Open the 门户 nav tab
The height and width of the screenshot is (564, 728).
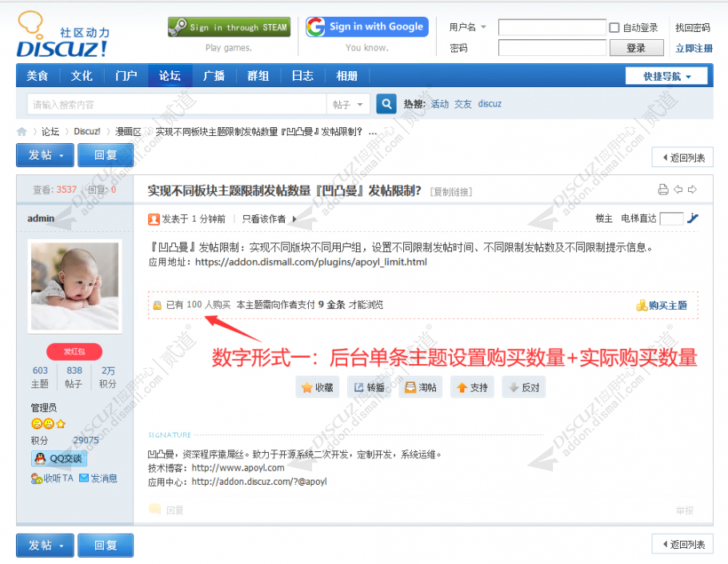[126, 76]
